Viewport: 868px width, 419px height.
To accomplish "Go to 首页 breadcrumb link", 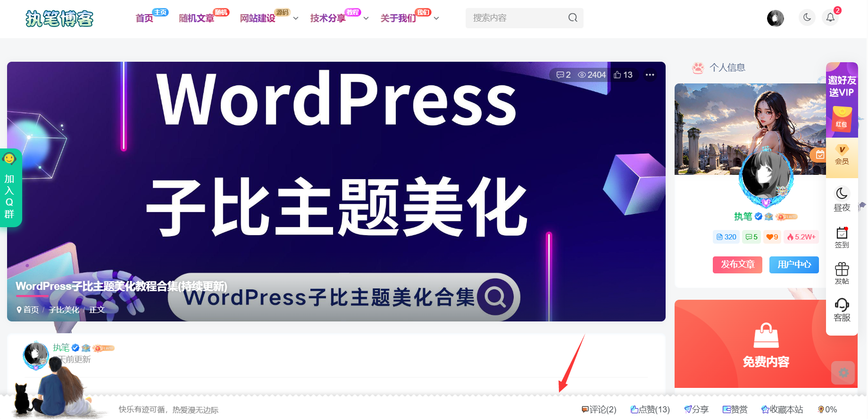I will pos(31,310).
